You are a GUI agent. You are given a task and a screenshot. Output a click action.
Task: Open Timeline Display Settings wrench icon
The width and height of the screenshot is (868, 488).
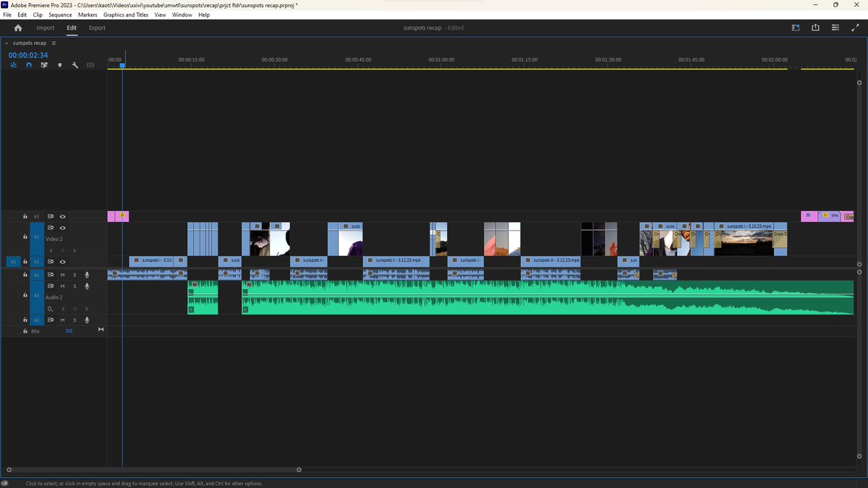point(75,65)
